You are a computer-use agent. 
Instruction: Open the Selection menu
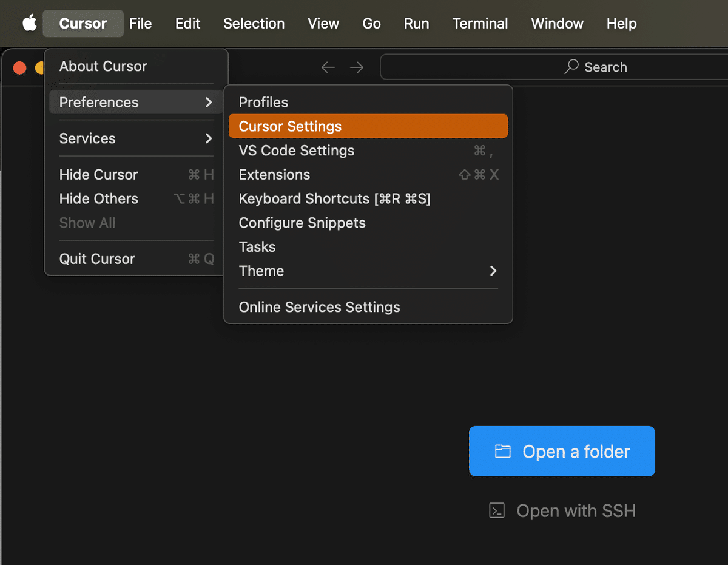pyautogui.click(x=254, y=23)
